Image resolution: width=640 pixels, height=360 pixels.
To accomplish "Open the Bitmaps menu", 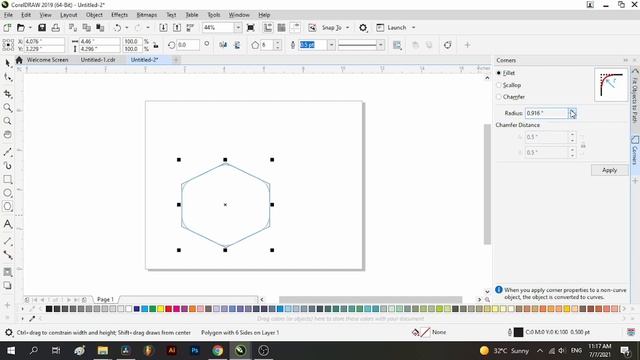I will click(147, 15).
